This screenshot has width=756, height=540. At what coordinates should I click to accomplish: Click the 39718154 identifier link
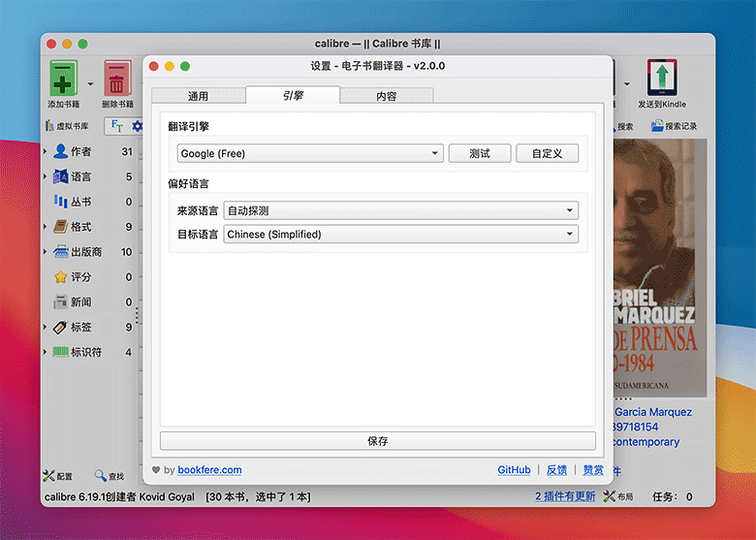[x=636, y=427]
